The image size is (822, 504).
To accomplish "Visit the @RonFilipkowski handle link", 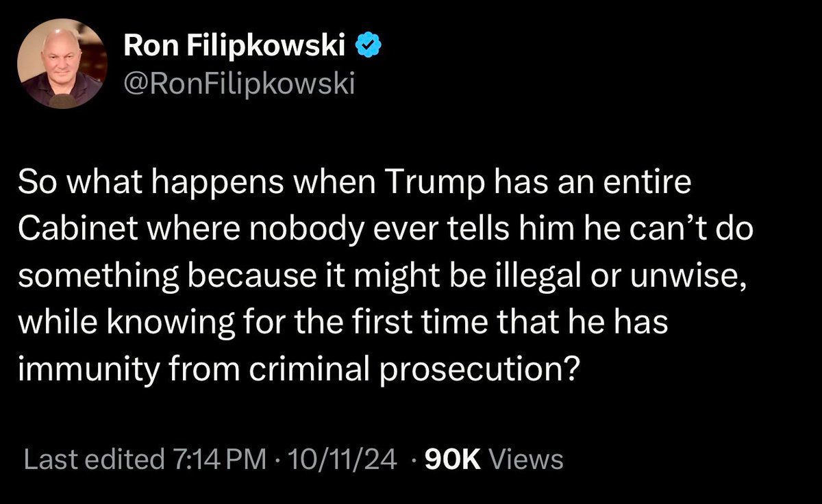I will click(238, 86).
